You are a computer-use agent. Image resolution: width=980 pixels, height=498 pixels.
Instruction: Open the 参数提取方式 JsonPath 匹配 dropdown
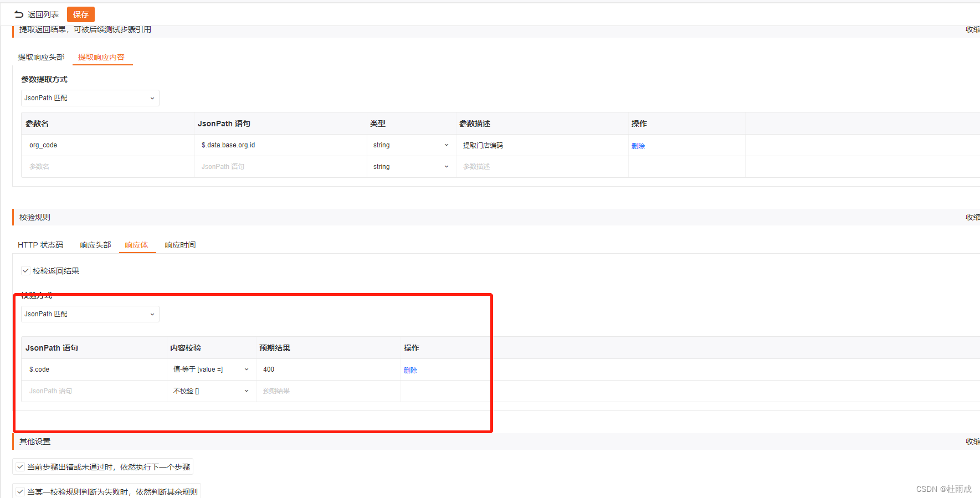[x=90, y=98]
